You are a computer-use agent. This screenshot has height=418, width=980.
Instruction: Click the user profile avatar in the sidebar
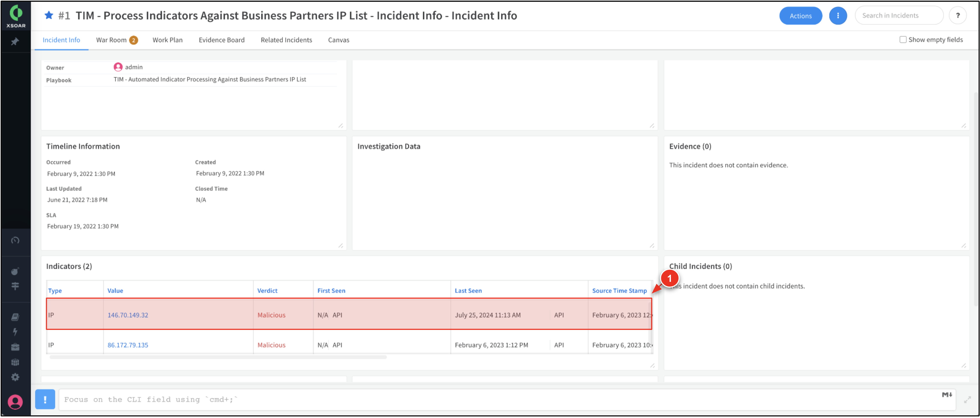click(x=15, y=402)
